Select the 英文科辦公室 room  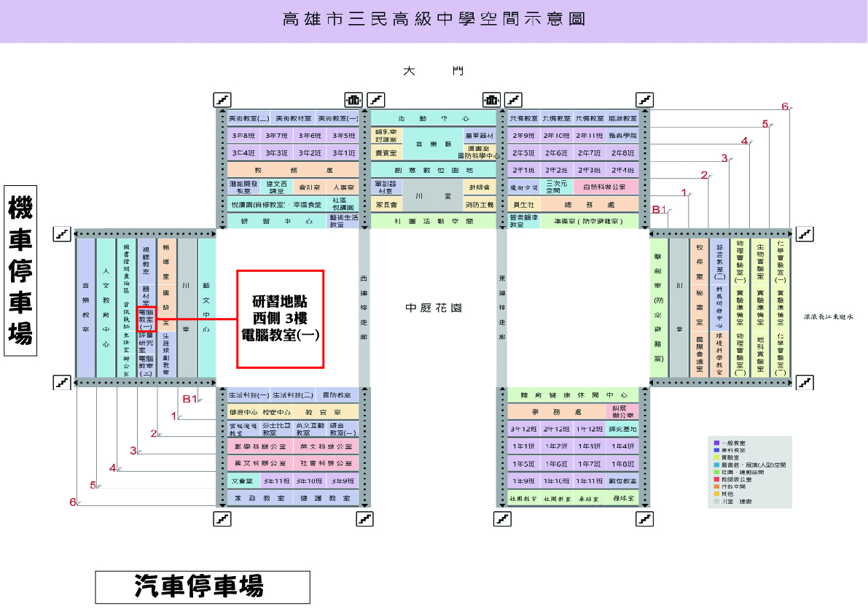(x=326, y=446)
